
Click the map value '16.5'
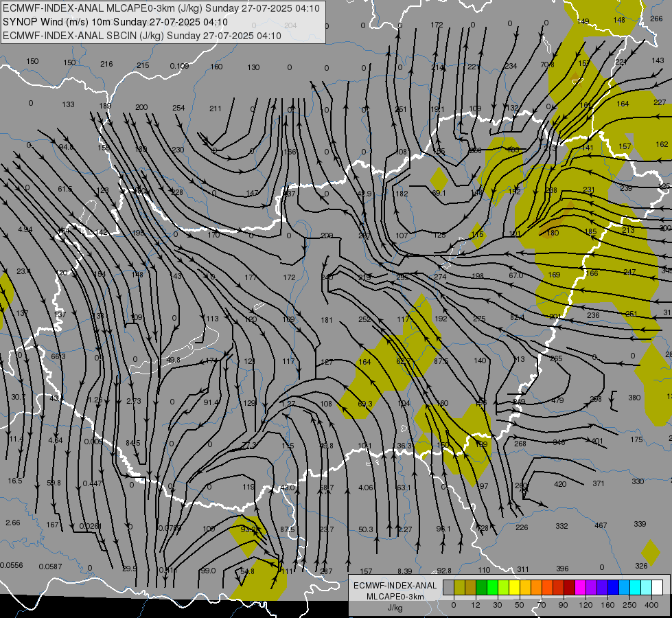15,481
